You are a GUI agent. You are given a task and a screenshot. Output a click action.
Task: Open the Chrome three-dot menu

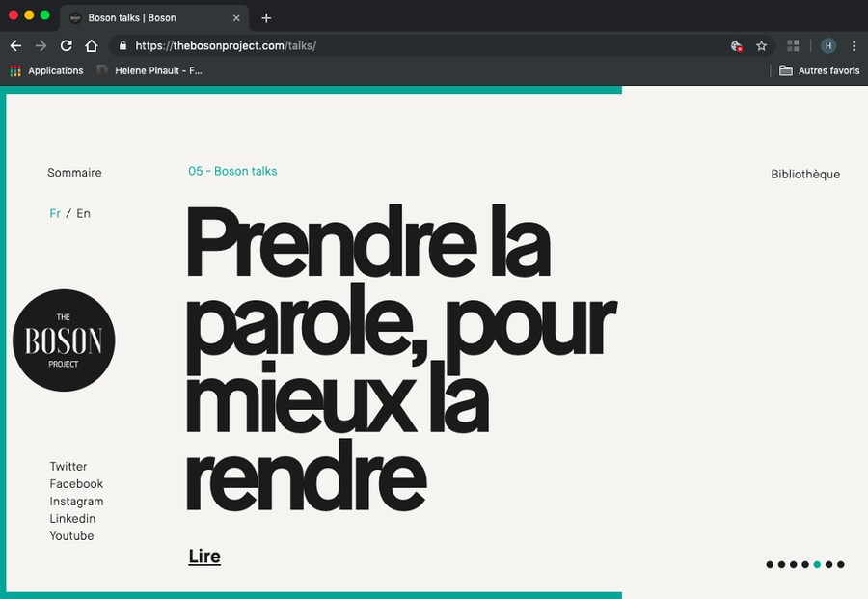854,45
